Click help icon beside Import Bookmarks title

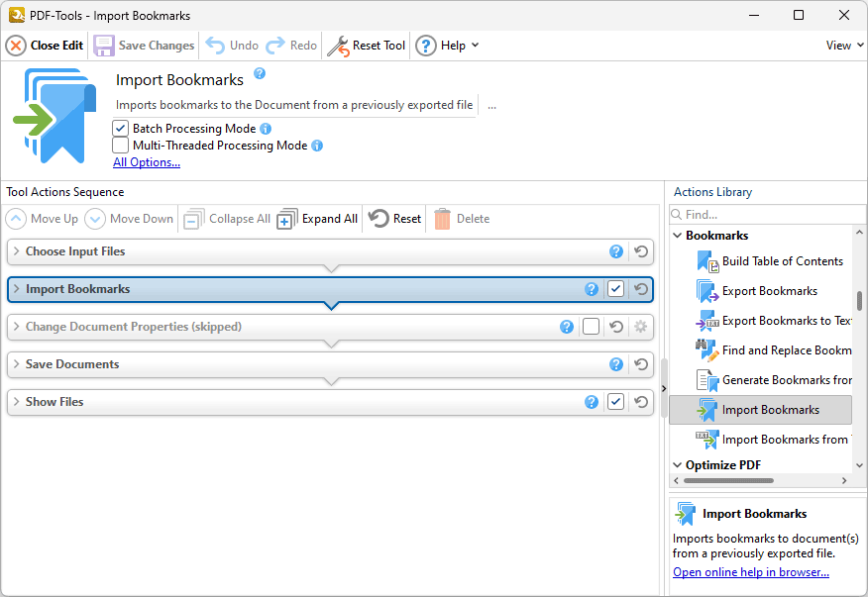pyautogui.click(x=260, y=73)
